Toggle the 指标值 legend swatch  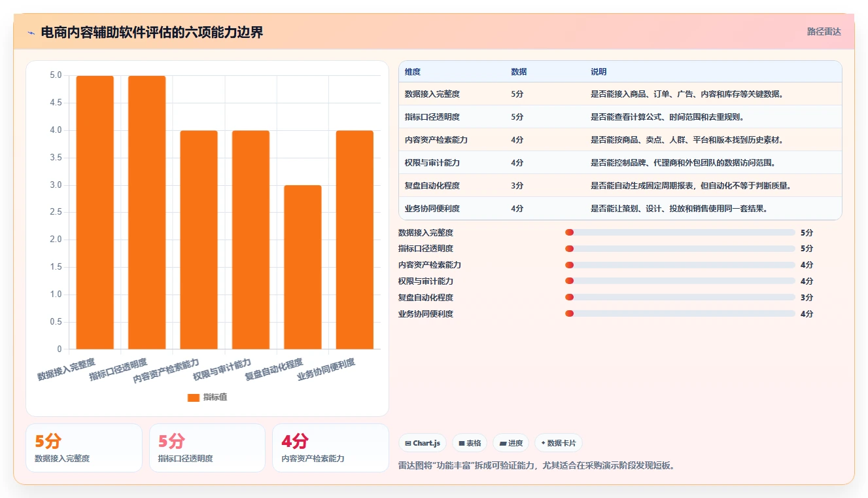click(193, 397)
